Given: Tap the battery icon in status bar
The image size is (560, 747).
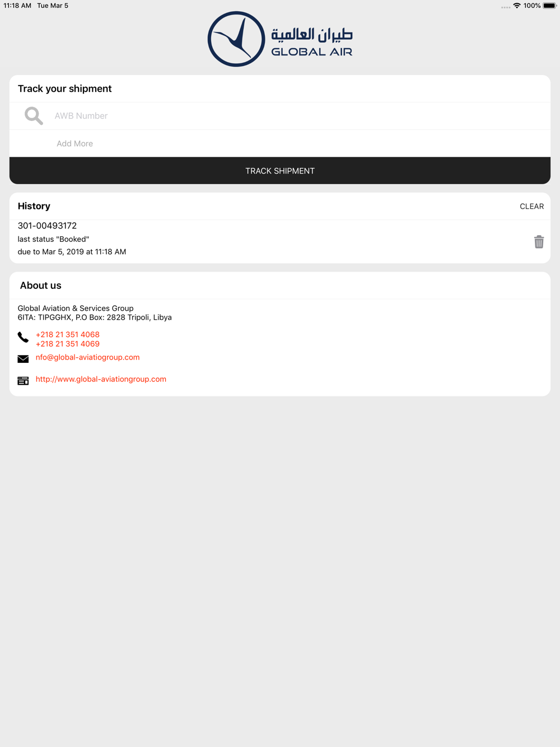Looking at the screenshot, I should (x=549, y=6).
